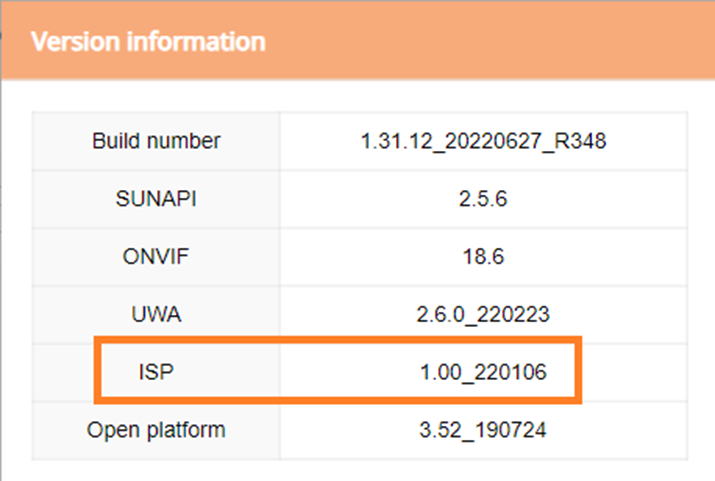Click the SUNAPI version 2.5.6
This screenshot has width=715, height=481.
click(x=483, y=199)
